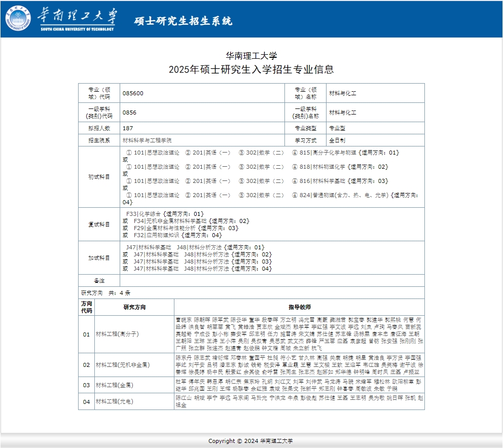
Task: Click the 专业（领域）代码 label cell
Action: (x=99, y=93)
